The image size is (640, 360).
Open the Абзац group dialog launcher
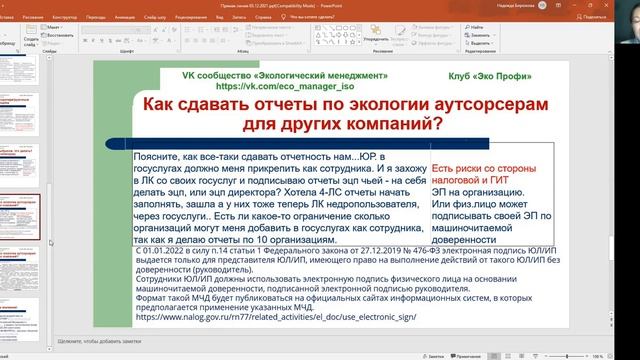pyautogui.click(x=308, y=51)
